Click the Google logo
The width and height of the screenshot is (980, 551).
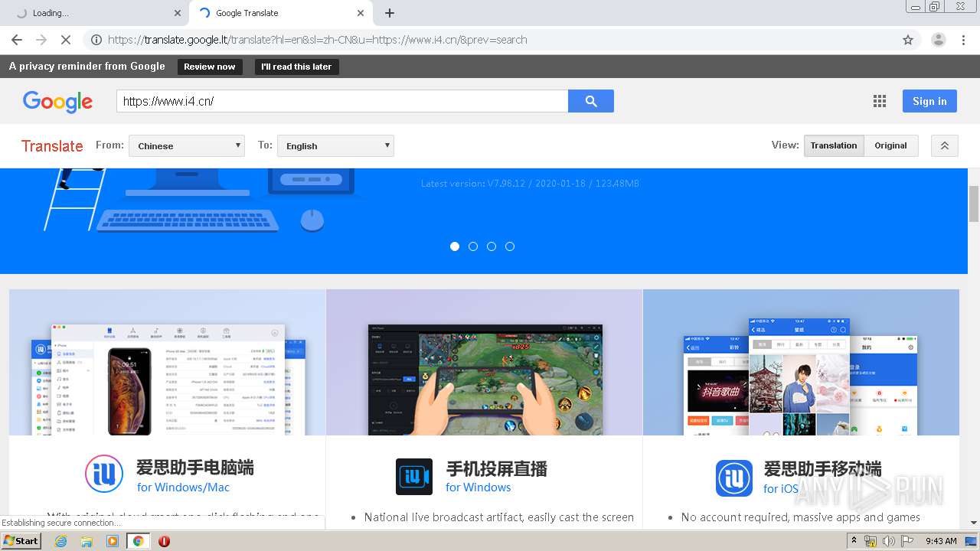57,101
